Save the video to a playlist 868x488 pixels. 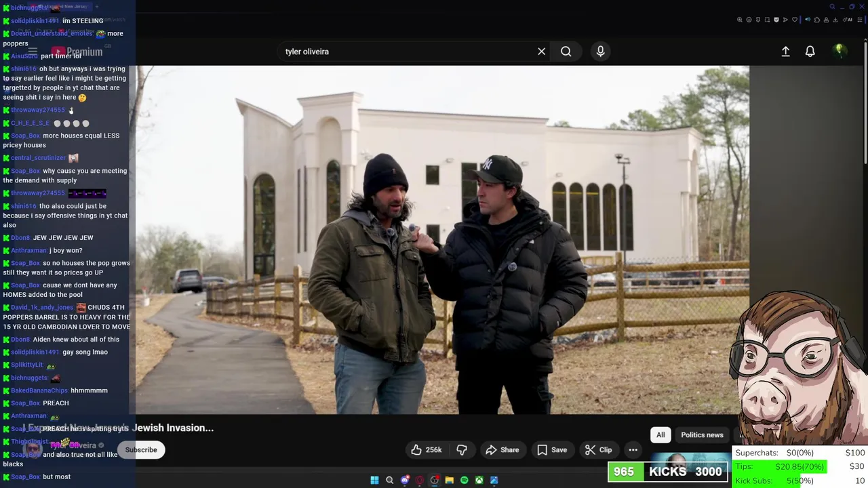tap(552, 449)
